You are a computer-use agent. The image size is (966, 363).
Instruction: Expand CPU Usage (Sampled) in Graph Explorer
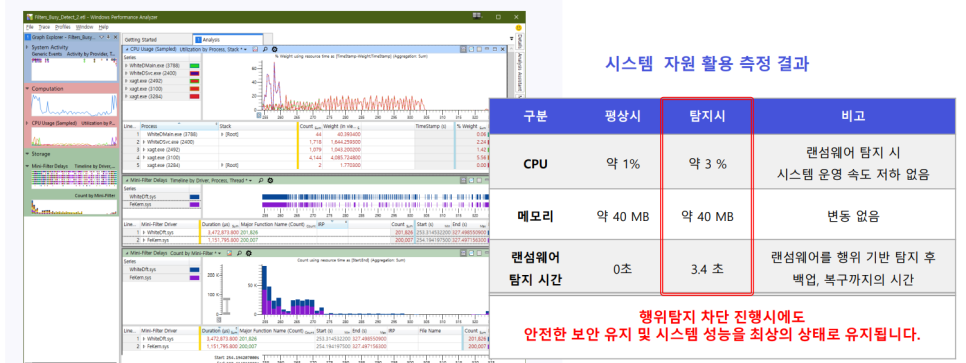27,123
